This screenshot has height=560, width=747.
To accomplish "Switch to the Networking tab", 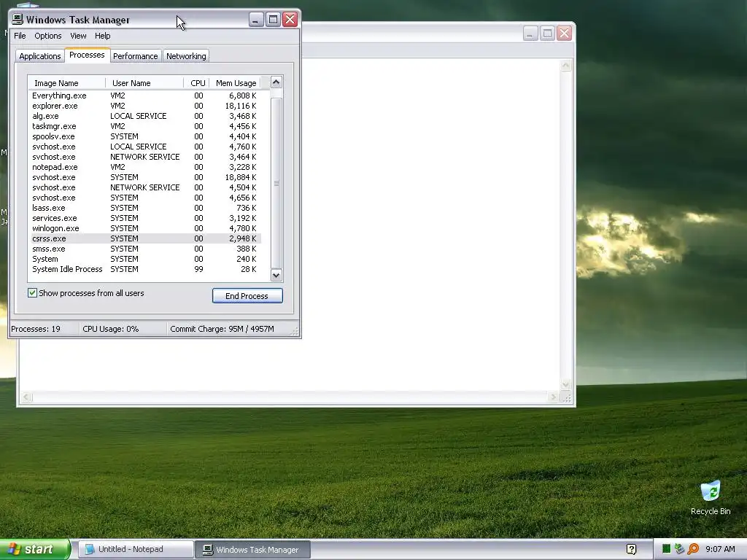I will 186,56.
